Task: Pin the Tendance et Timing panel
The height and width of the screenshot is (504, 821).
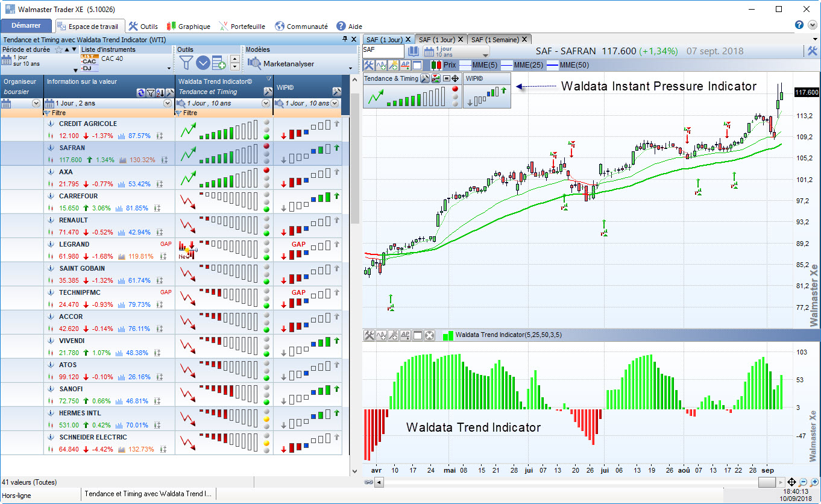Action: pos(345,39)
